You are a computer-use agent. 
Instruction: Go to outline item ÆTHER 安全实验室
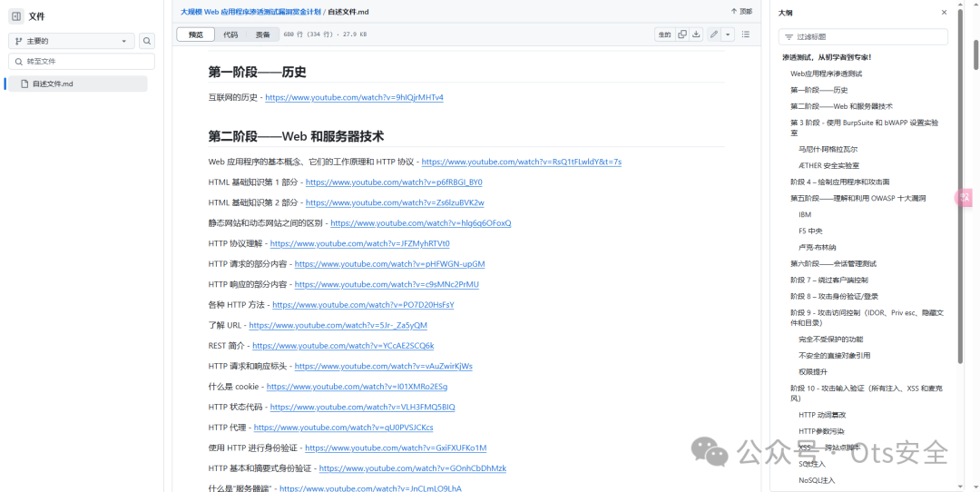828,166
